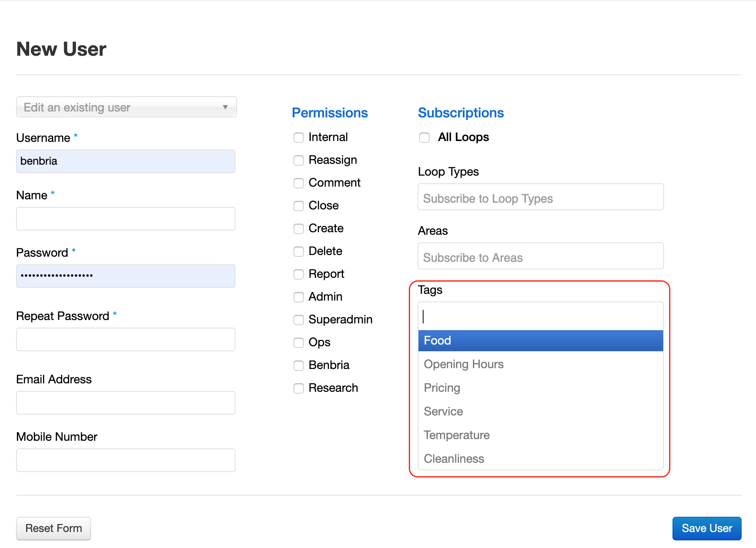Screen dimensions: 756x548
Task: Select the Food tag option
Action: pyautogui.click(x=540, y=341)
